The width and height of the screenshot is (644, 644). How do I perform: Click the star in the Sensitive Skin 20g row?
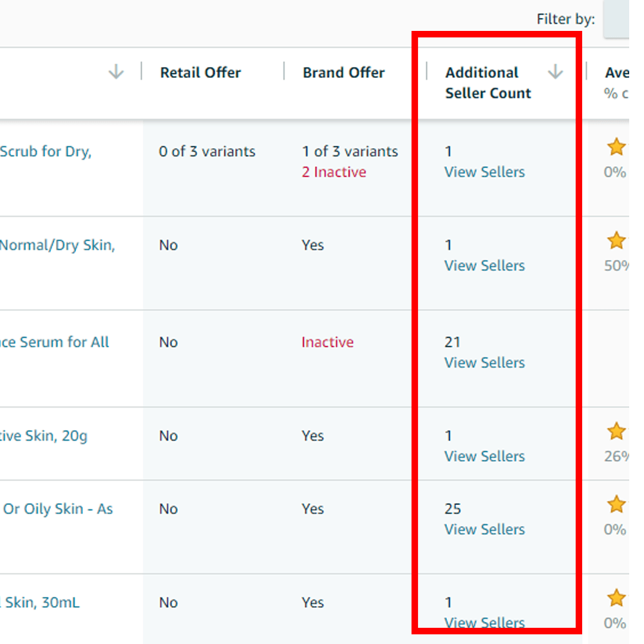616,430
